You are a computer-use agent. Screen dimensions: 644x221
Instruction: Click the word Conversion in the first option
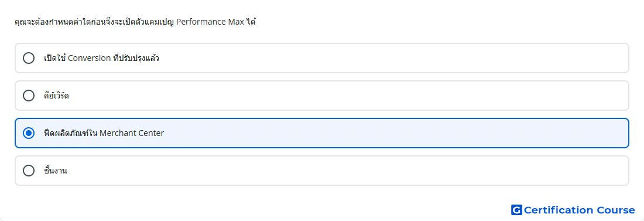point(89,58)
